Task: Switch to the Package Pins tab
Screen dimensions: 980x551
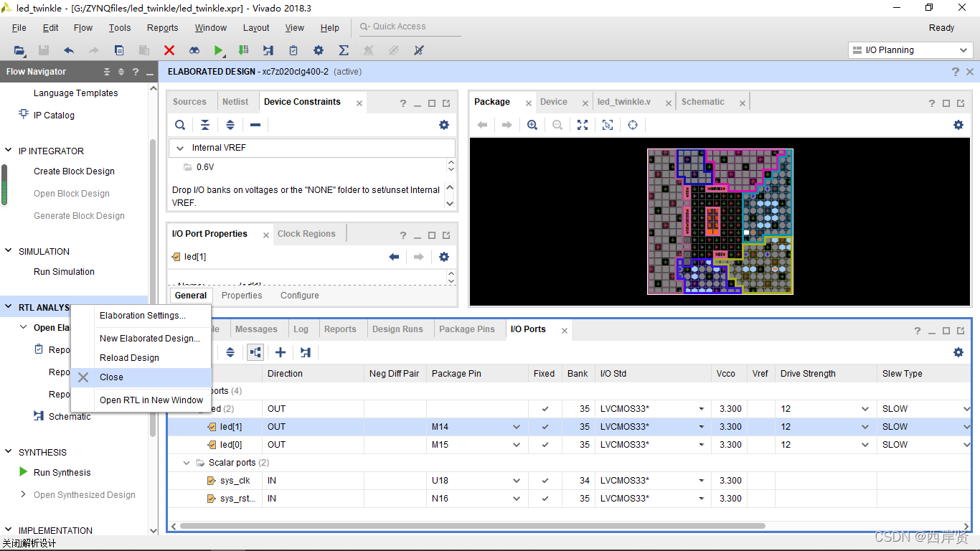Action: coord(467,329)
